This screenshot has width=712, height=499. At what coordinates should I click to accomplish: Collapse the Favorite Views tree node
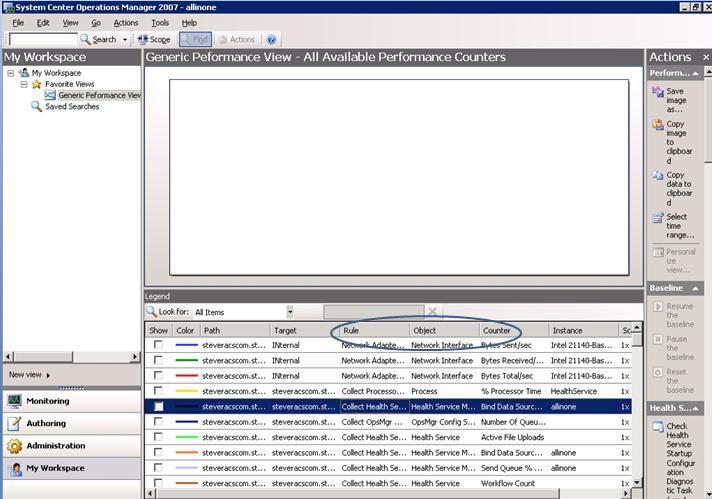click(24, 84)
